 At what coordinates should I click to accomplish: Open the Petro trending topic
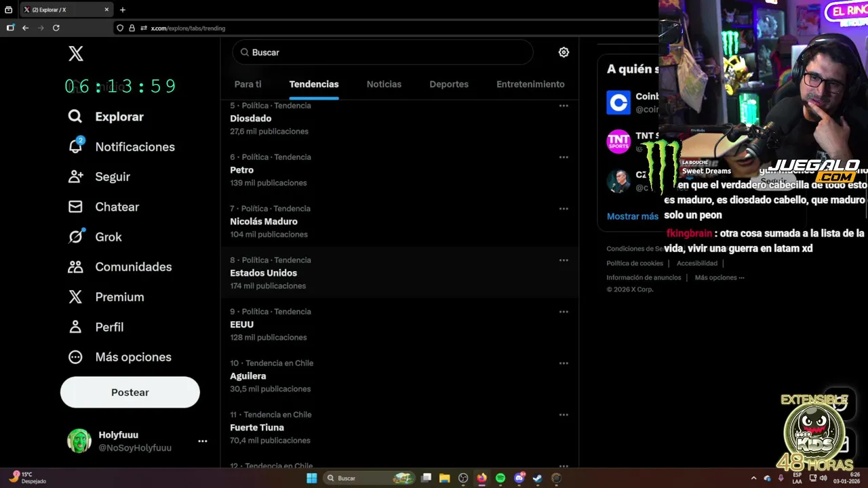(x=399, y=170)
